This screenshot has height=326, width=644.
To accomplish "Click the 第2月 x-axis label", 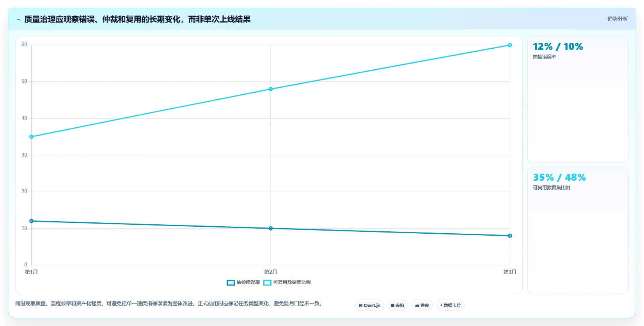I will coord(271,272).
